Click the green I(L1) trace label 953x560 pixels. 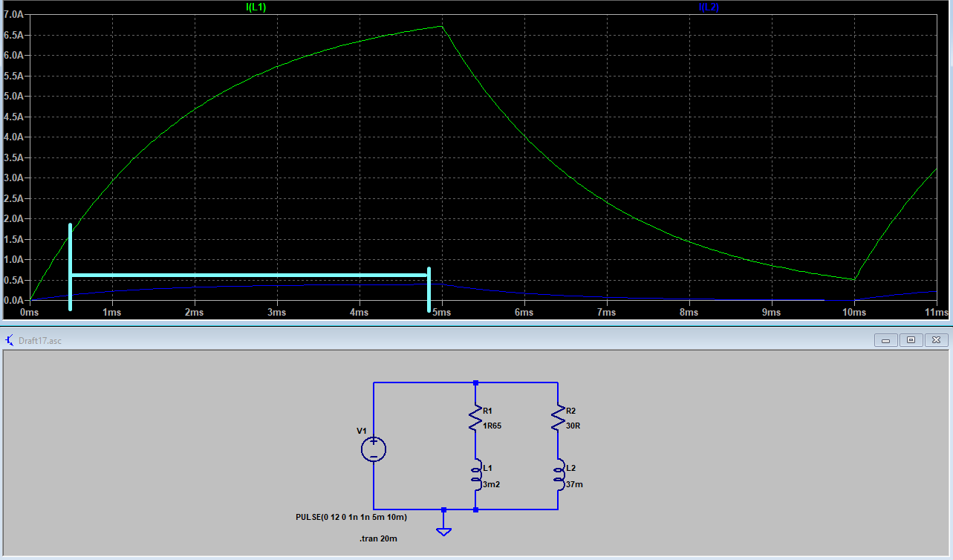[256, 7]
